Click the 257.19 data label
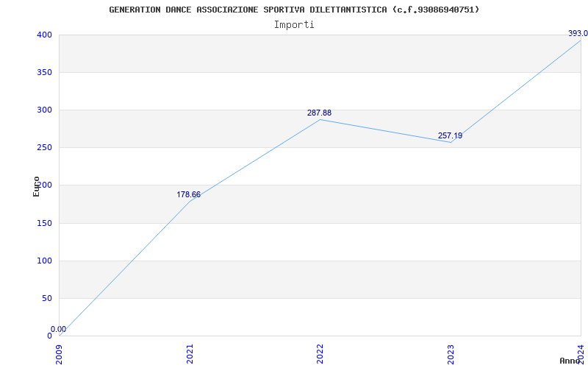Screen dimensions: 588x368 pyautogui.click(x=450, y=135)
